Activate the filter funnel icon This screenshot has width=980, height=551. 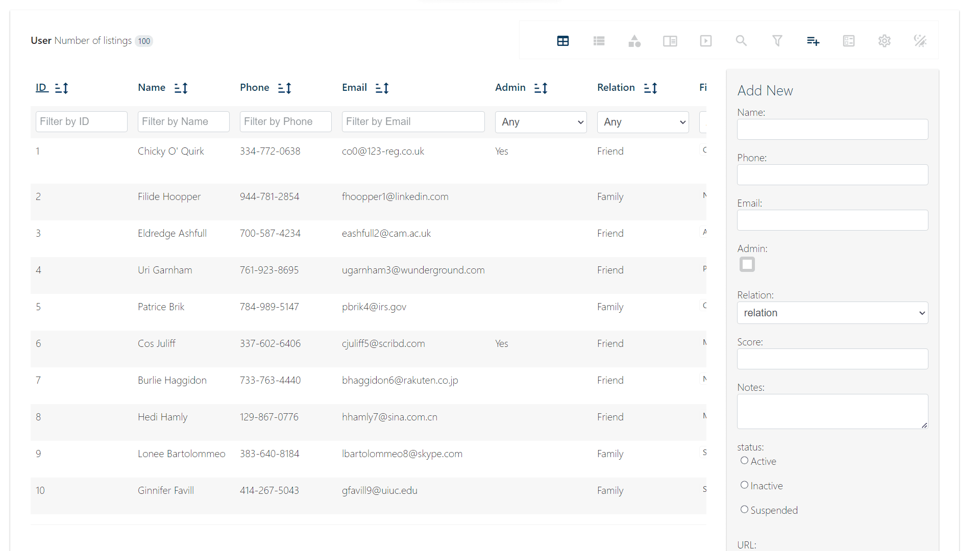(777, 41)
